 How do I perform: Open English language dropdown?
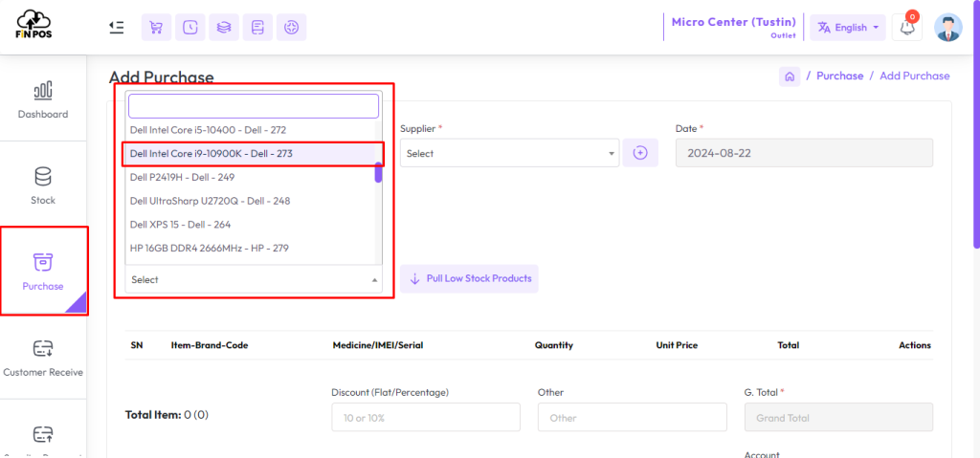point(848,28)
